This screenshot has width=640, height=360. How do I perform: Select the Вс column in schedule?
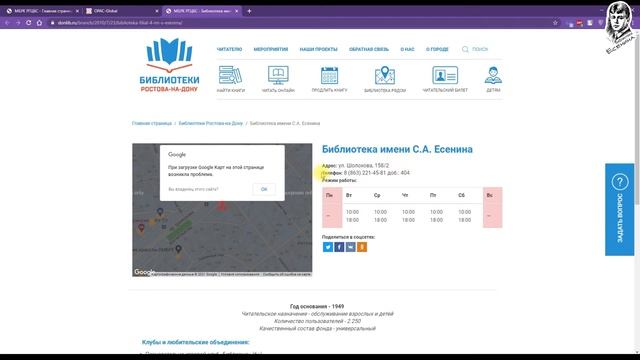click(x=492, y=207)
